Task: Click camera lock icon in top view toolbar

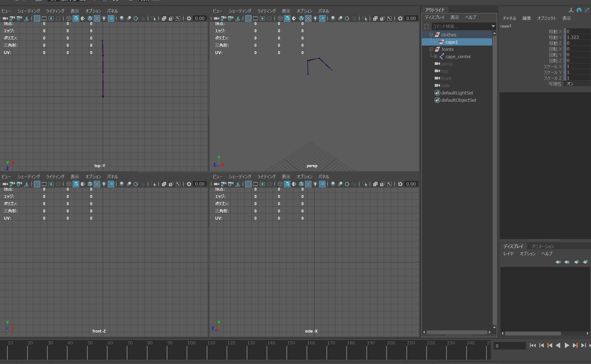Action: coord(12,18)
